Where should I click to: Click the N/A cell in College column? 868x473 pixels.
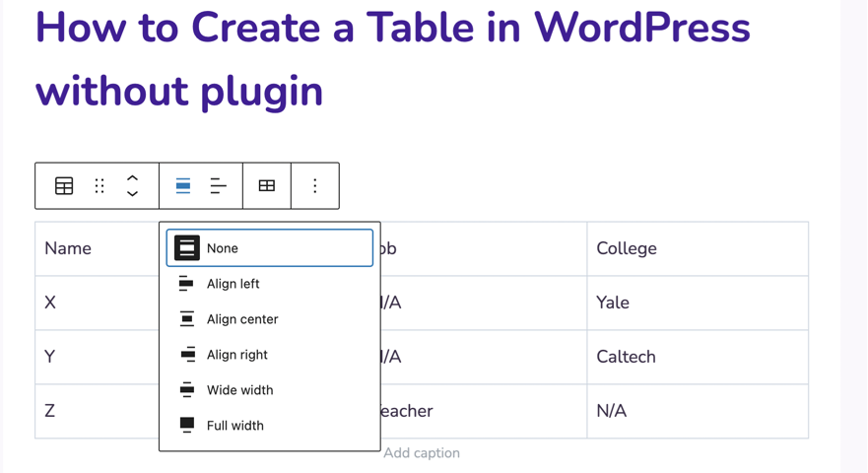point(698,411)
